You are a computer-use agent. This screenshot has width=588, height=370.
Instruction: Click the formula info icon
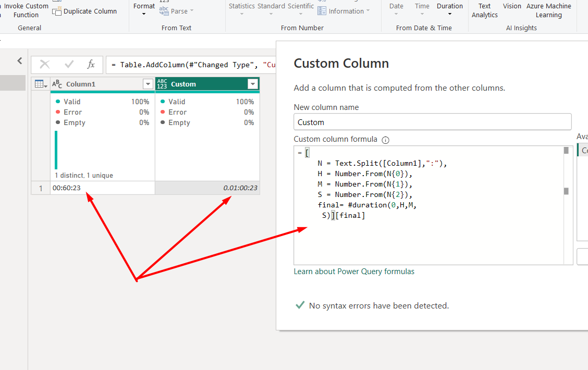(x=386, y=140)
